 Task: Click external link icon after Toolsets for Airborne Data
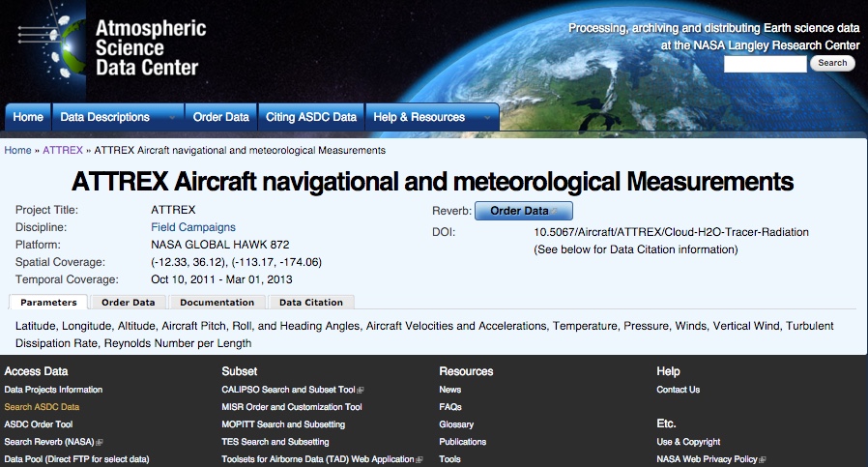pos(420,460)
